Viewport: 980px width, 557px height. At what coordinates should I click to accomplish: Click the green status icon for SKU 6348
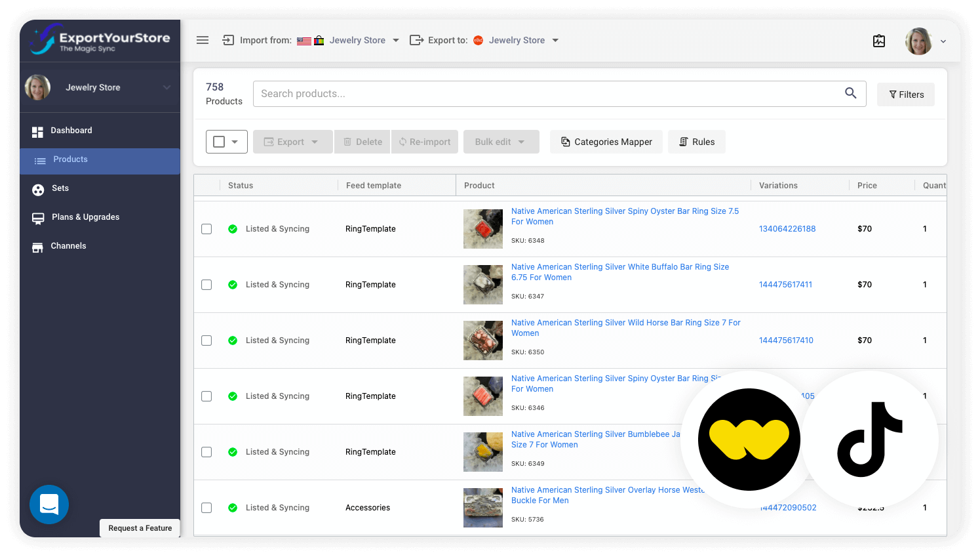233,229
